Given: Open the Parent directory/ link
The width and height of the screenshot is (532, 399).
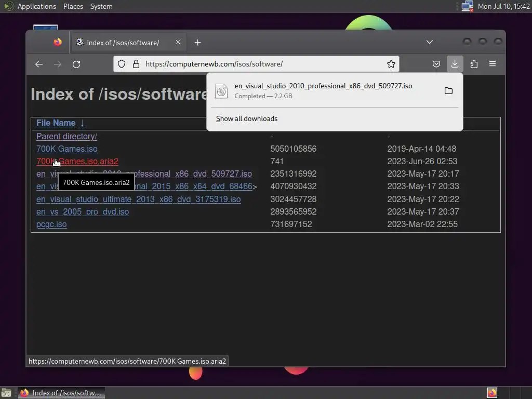Looking at the screenshot, I should click(x=66, y=137).
